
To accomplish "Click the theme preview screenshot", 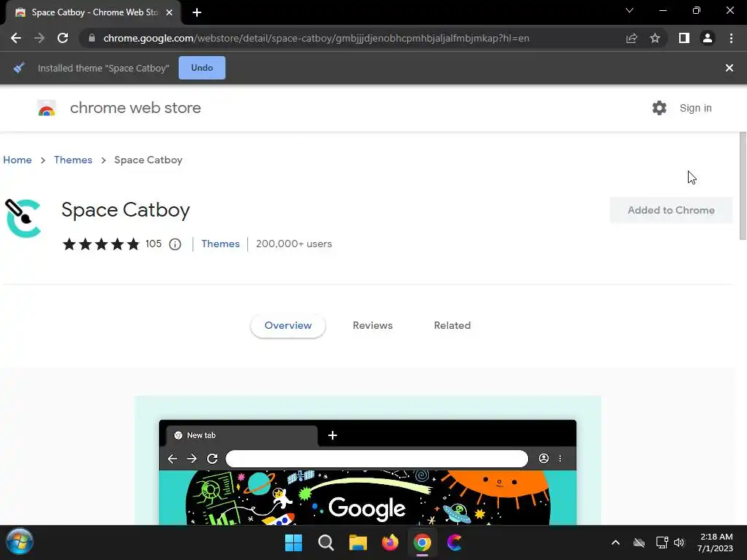I will pyautogui.click(x=368, y=461).
